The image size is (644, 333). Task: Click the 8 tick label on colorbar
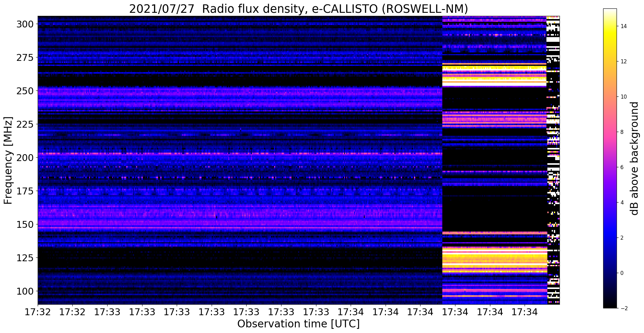click(622, 132)
